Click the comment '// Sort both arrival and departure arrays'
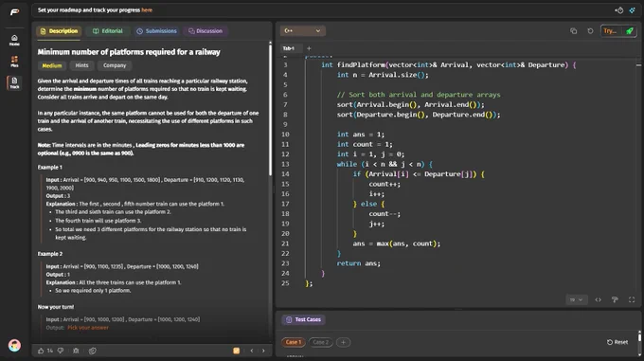The width and height of the screenshot is (644, 361). tap(419, 95)
